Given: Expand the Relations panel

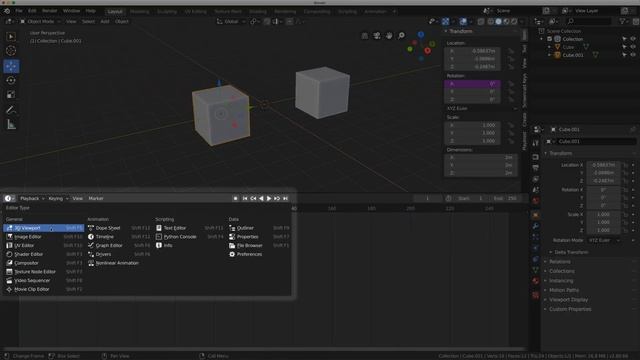Looking at the screenshot, I should [x=560, y=262].
